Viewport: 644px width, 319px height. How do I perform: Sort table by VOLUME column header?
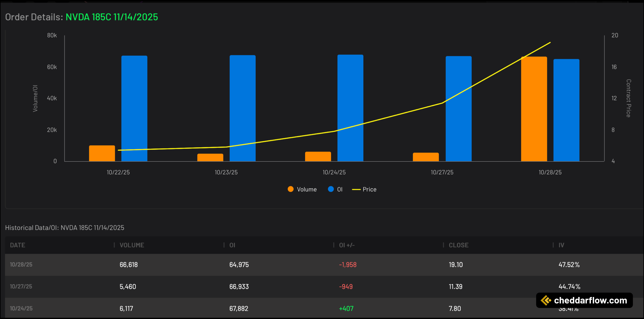pos(132,245)
